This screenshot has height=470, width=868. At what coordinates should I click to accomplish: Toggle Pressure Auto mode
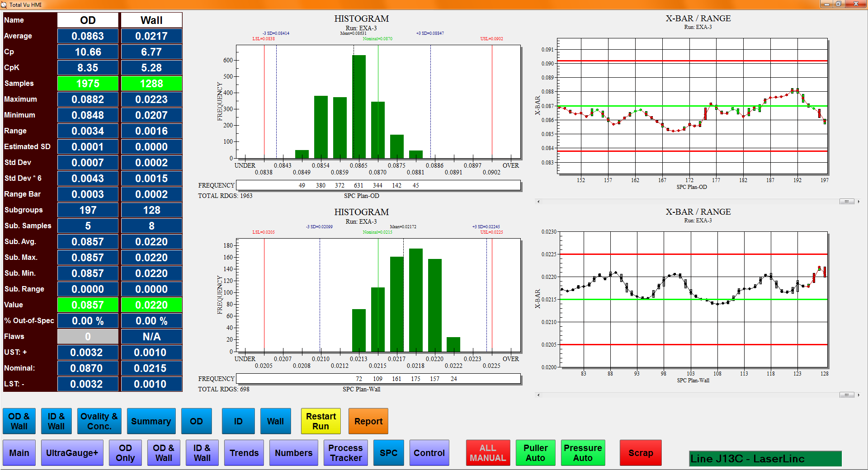coord(583,453)
